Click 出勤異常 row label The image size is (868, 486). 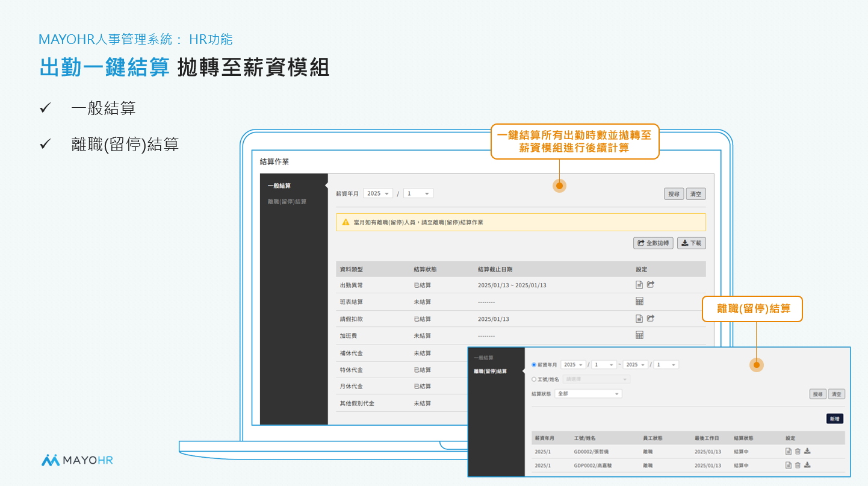point(352,285)
